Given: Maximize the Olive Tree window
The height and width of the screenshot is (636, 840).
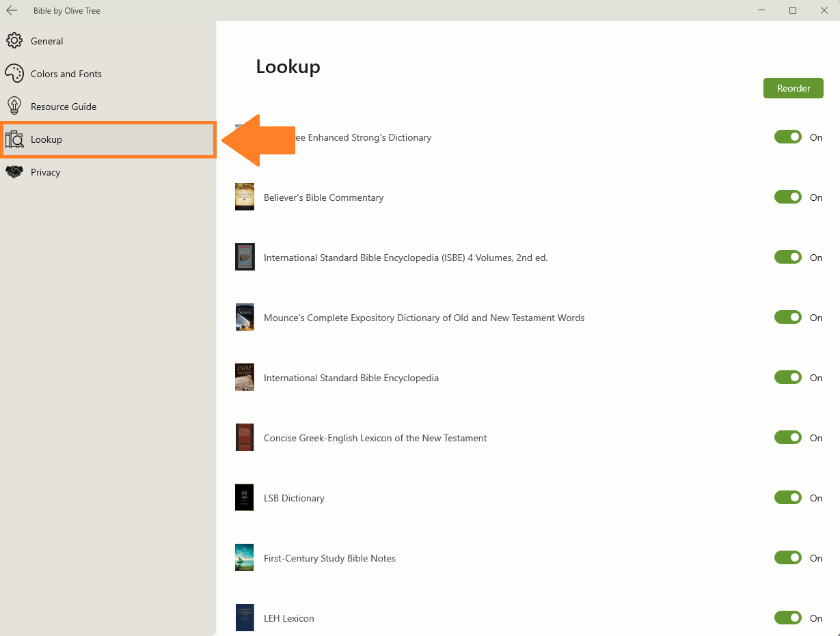Looking at the screenshot, I should 793,10.
